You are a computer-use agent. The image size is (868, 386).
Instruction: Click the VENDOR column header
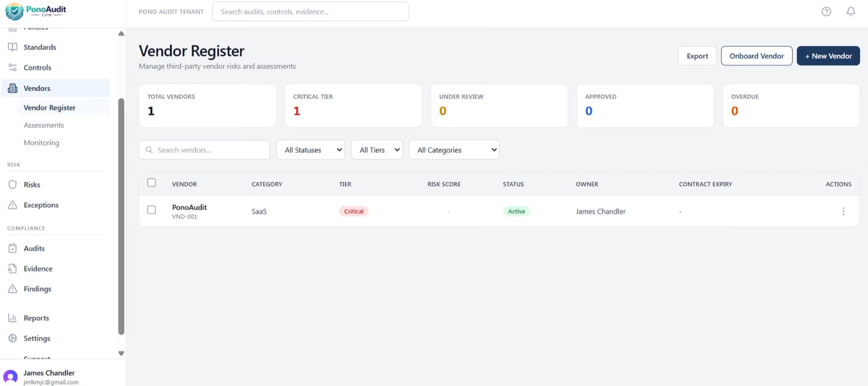pos(184,184)
